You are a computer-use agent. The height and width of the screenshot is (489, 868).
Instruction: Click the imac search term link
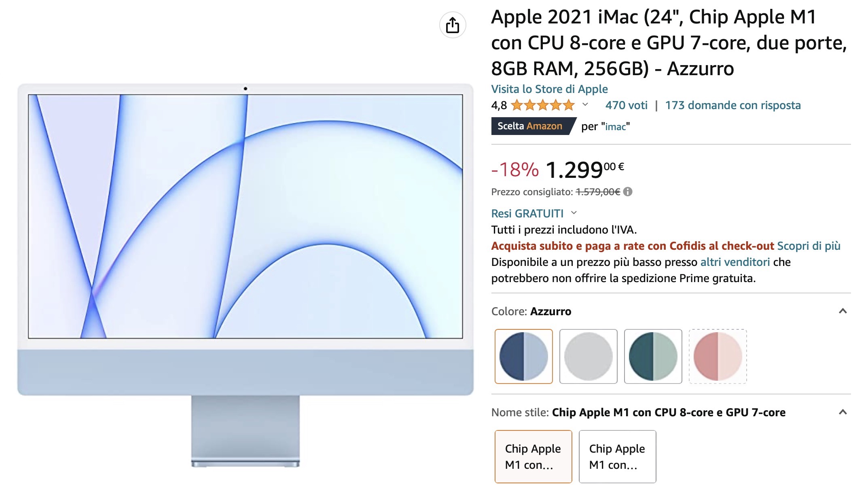616,127
